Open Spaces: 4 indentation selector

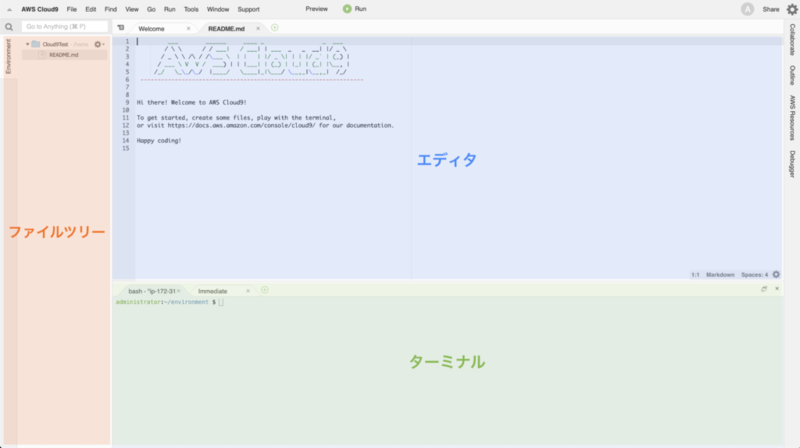[754, 275]
